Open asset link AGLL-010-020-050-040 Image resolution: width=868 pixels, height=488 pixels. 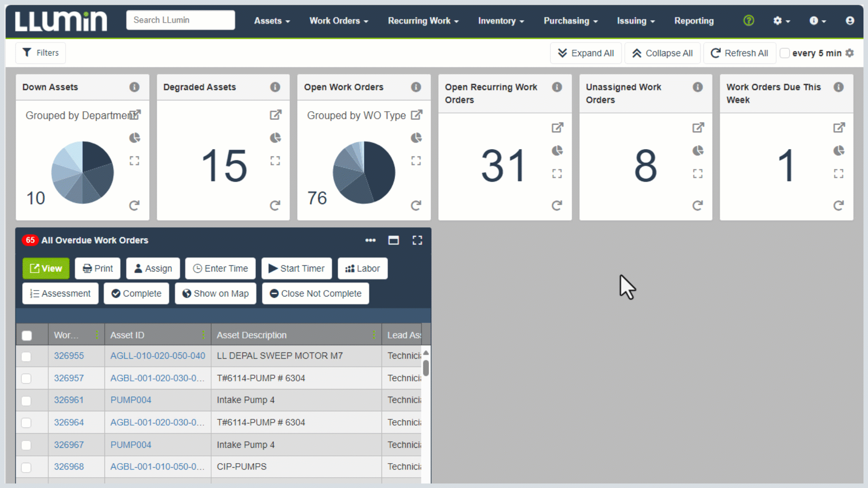pos(157,356)
